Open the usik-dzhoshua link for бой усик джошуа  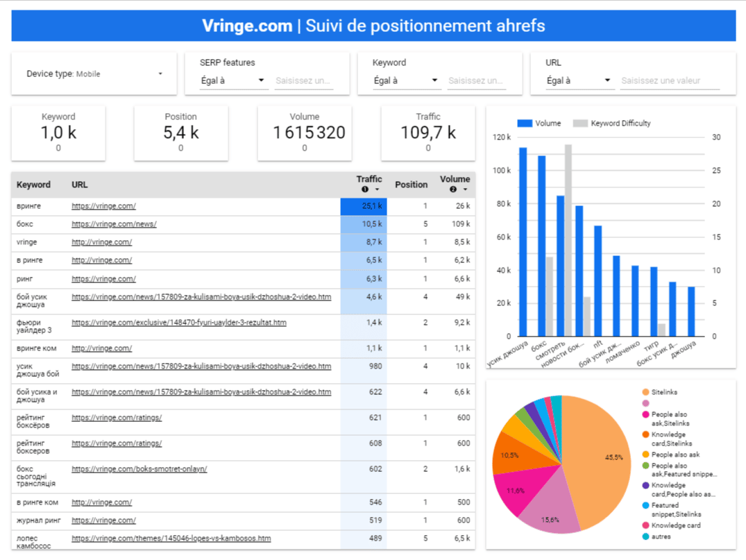201,297
